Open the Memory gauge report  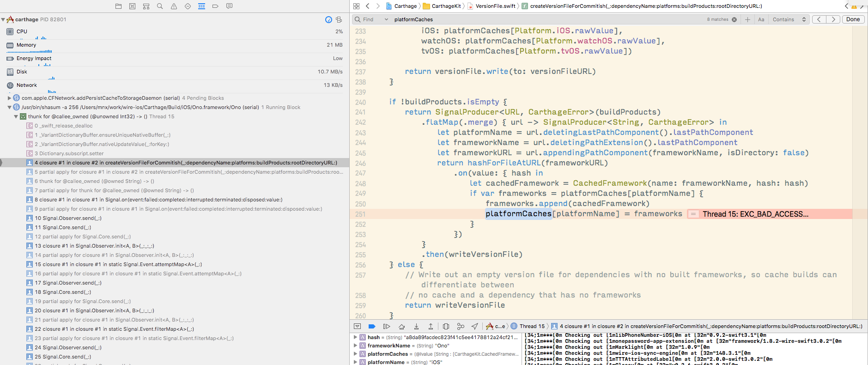coord(175,46)
